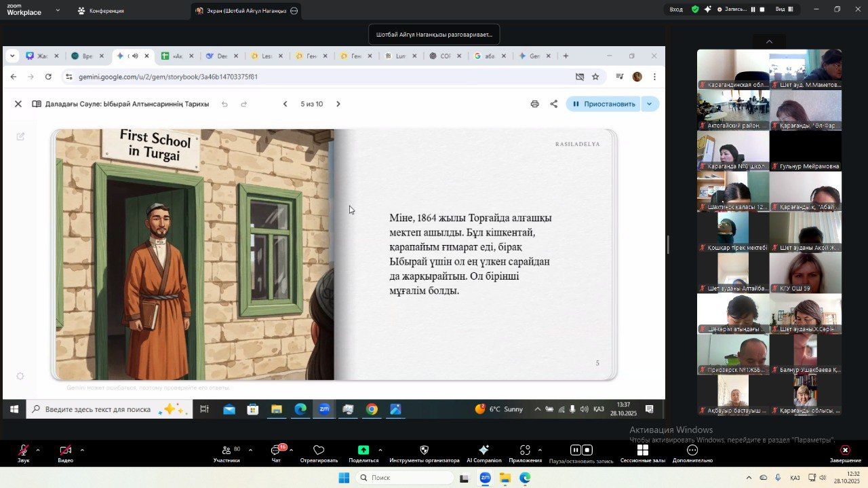Open Chrome from the shared taskbar
Image resolution: width=868 pixels, height=488 pixels.
pyautogui.click(x=372, y=409)
